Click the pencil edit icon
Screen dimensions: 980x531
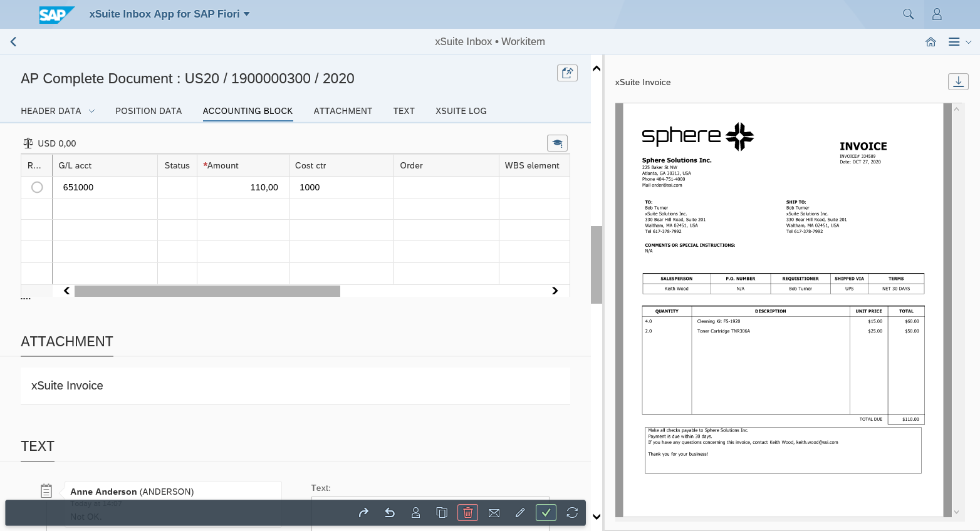click(x=520, y=513)
